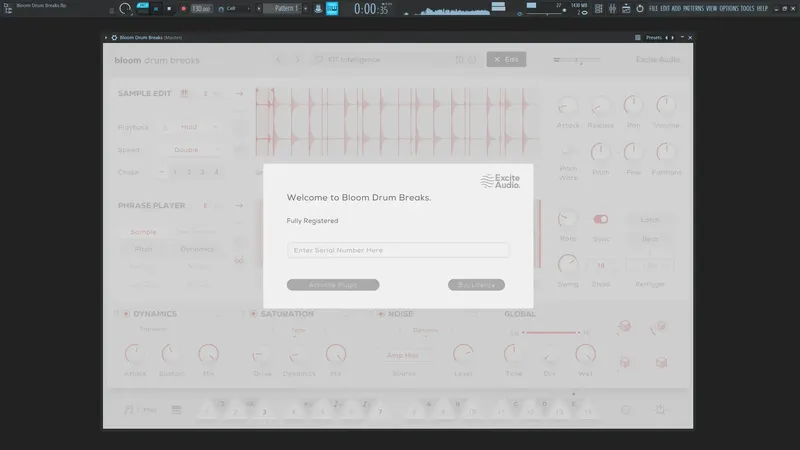
Task: Click the arrow left of Pattern 1
Action: 259,8
